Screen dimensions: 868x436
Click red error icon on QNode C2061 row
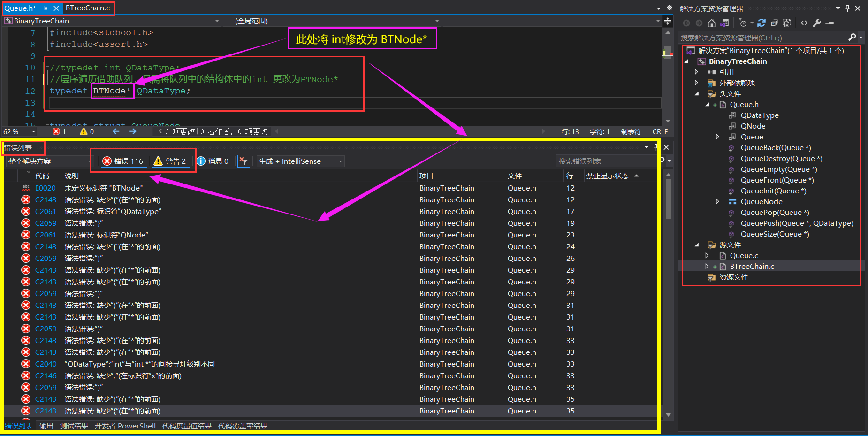pos(26,235)
